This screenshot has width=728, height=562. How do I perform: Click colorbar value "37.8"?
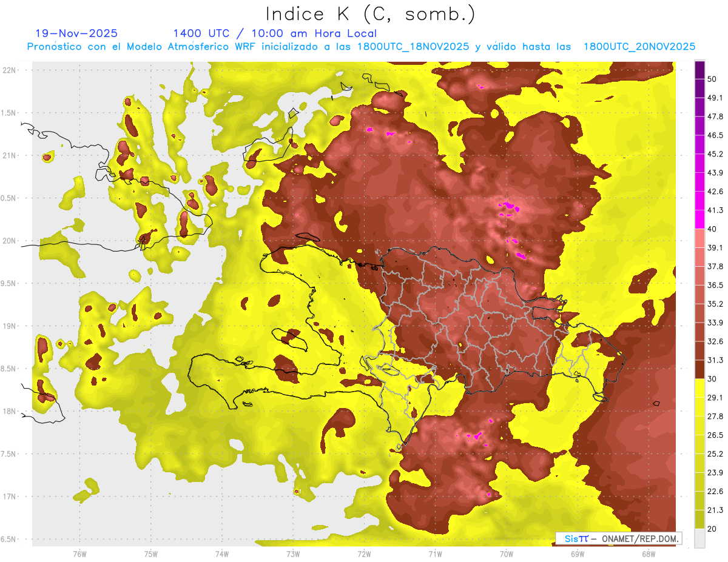(715, 266)
